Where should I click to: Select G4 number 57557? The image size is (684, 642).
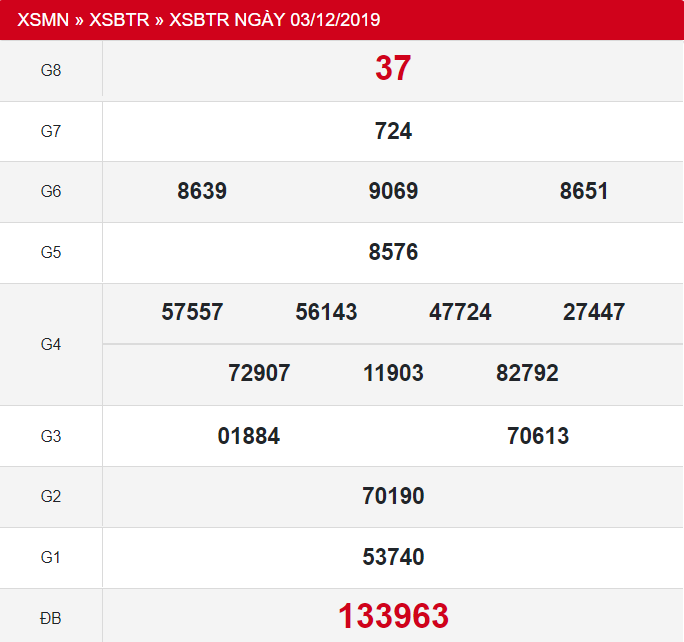click(192, 312)
